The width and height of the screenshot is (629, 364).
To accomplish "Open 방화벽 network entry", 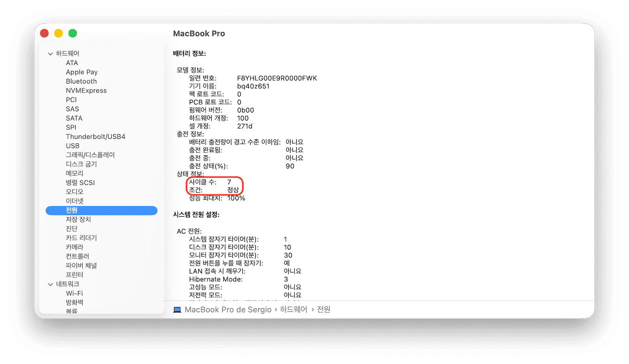I will (x=75, y=303).
